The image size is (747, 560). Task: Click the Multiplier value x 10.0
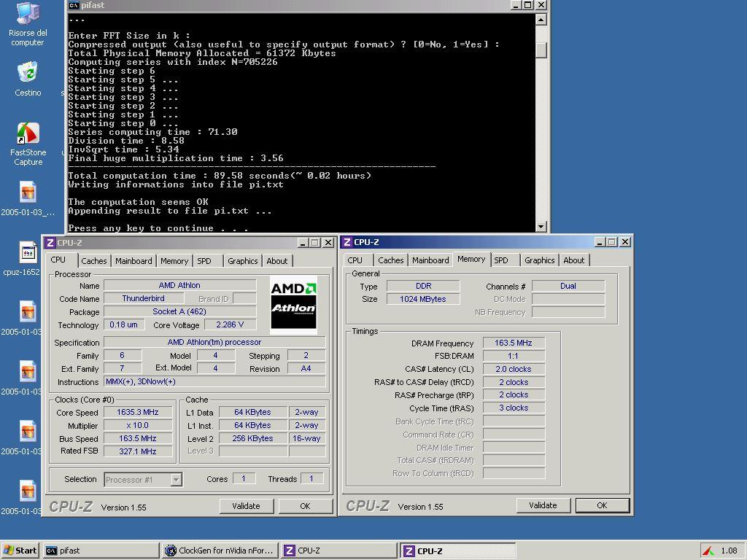(138, 425)
